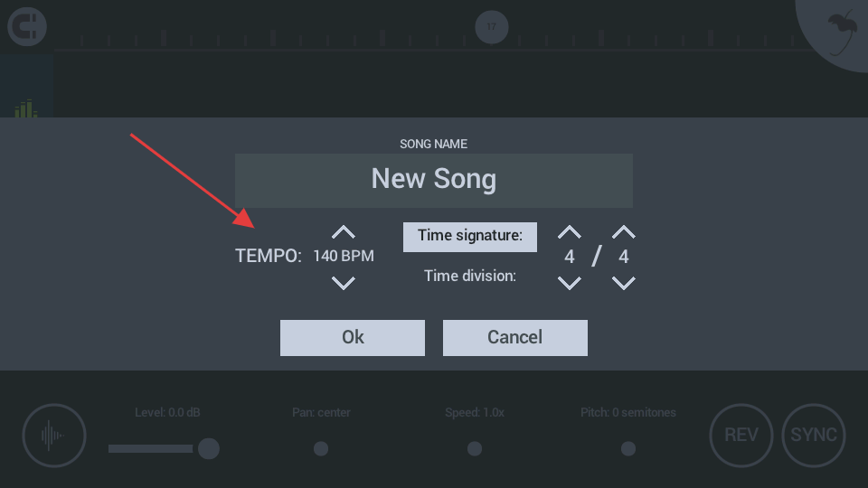
Task: Decrease time signature numerator
Action: click(x=569, y=283)
